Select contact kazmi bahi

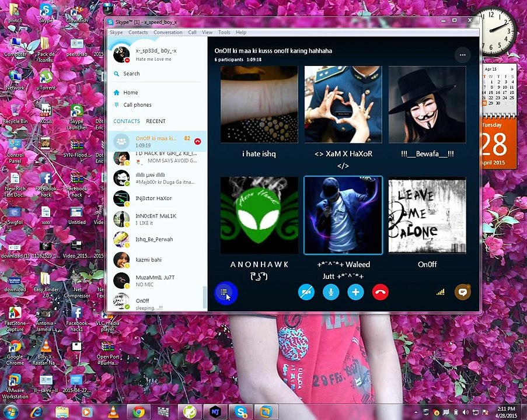[158, 260]
